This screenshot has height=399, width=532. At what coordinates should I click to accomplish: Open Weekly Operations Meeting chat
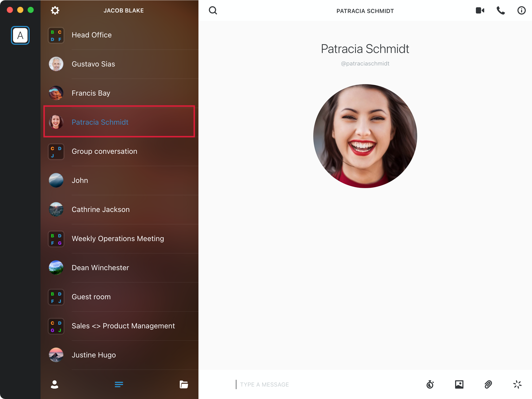(119, 239)
